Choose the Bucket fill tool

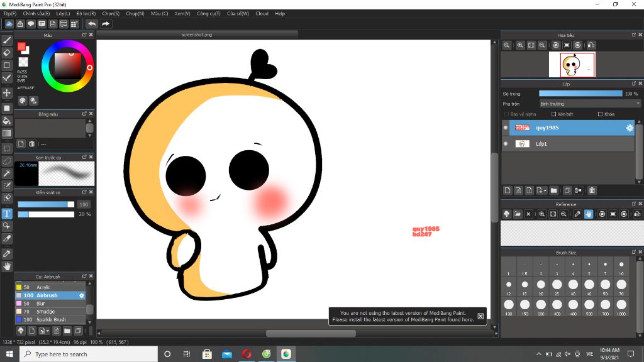coord(7,121)
